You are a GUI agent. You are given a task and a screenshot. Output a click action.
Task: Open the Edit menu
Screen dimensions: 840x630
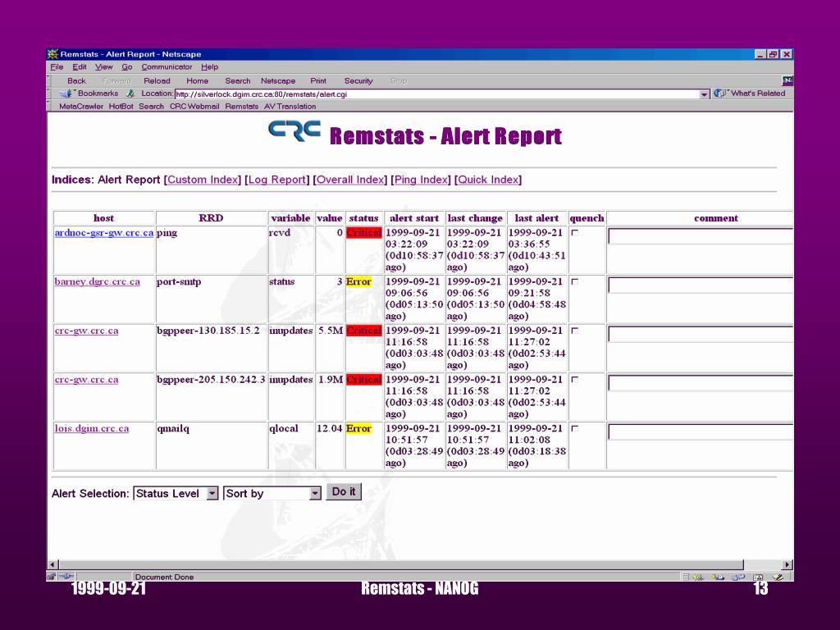pyautogui.click(x=80, y=67)
